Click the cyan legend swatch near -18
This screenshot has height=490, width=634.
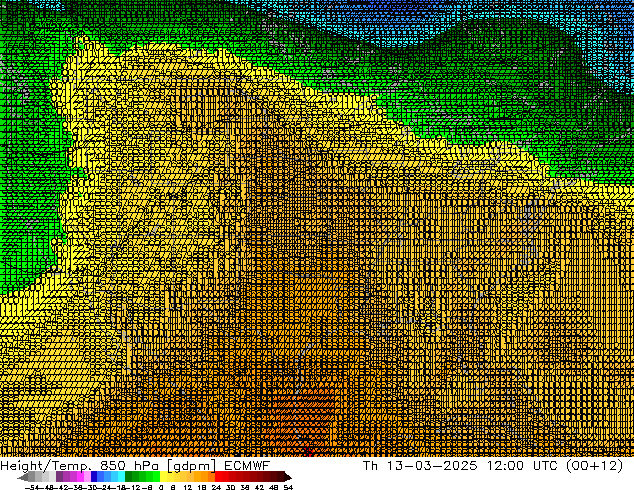pos(122,477)
